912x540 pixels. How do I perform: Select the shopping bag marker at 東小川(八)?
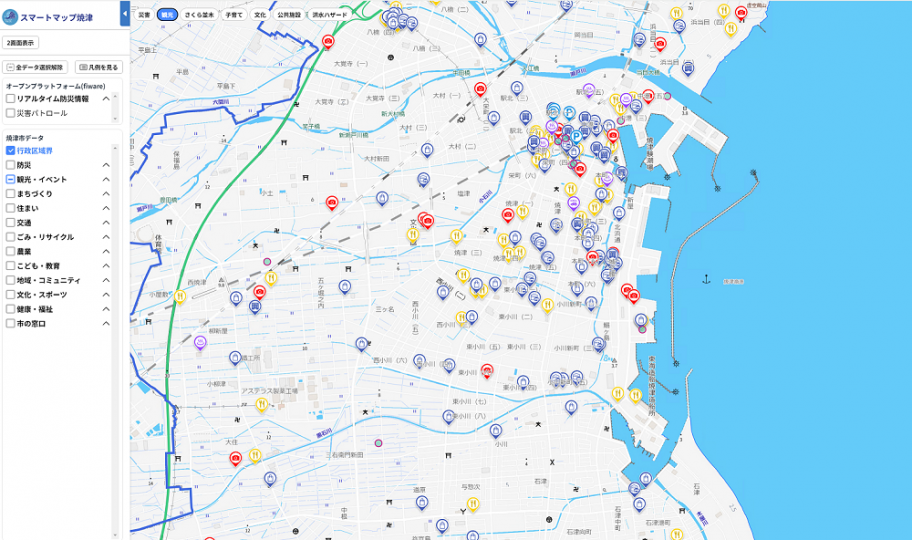(x=448, y=416)
